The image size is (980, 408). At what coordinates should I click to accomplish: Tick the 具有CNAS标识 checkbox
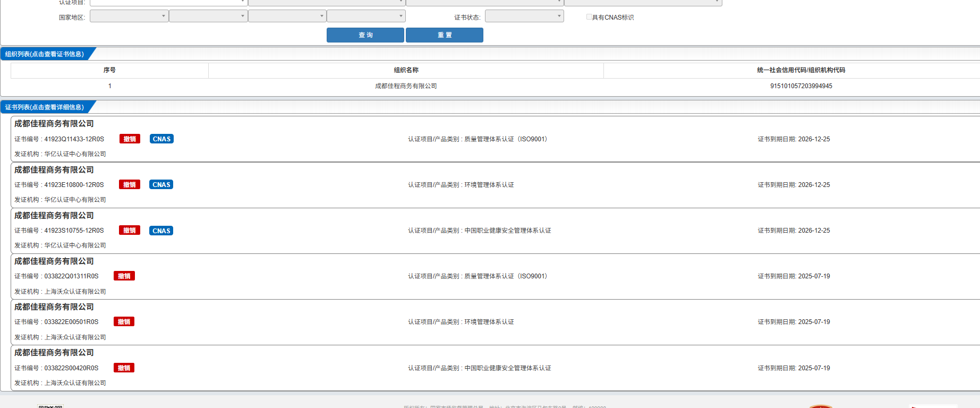pyautogui.click(x=589, y=17)
